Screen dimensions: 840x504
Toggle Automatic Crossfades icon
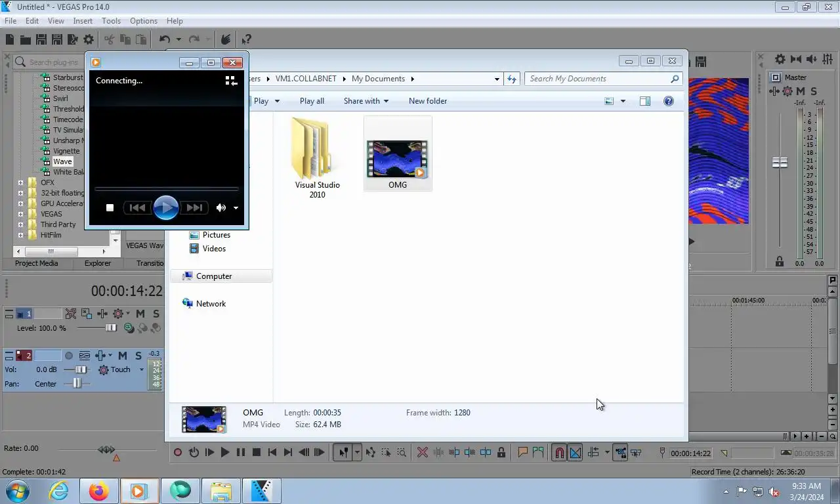click(575, 452)
